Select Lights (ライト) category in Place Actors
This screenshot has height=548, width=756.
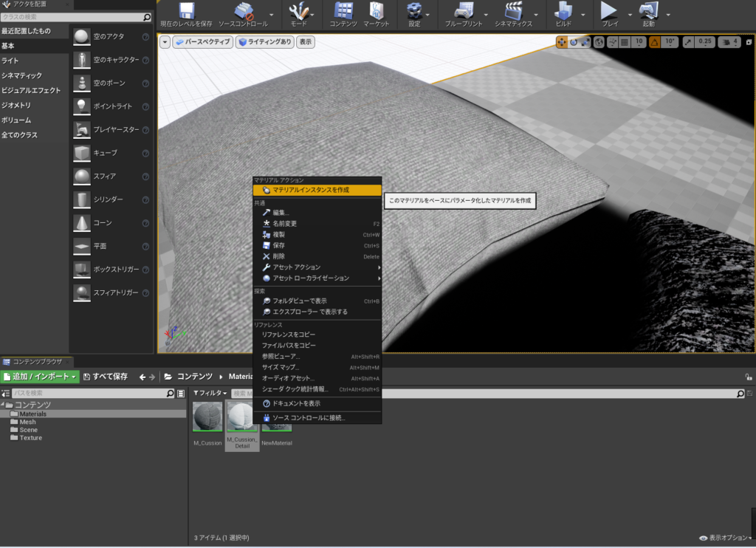coord(10,61)
